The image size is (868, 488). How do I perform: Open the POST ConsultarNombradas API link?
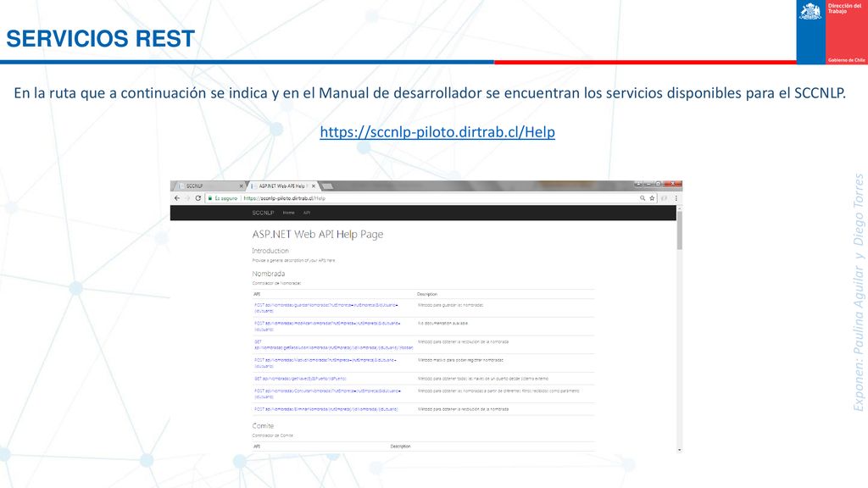point(327,393)
